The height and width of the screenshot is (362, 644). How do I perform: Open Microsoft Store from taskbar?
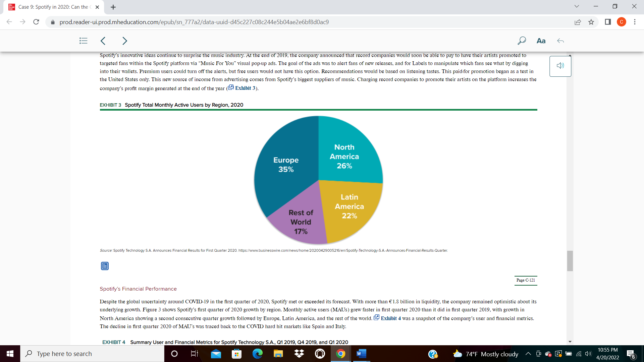(x=237, y=354)
